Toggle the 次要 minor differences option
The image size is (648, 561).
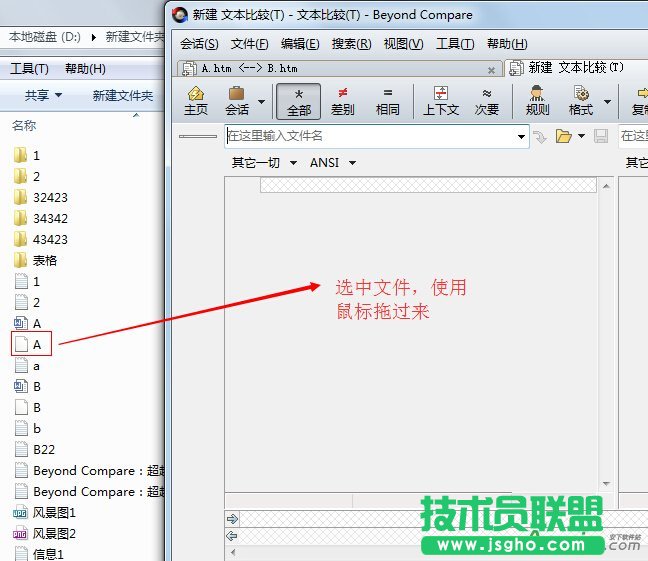[487, 101]
